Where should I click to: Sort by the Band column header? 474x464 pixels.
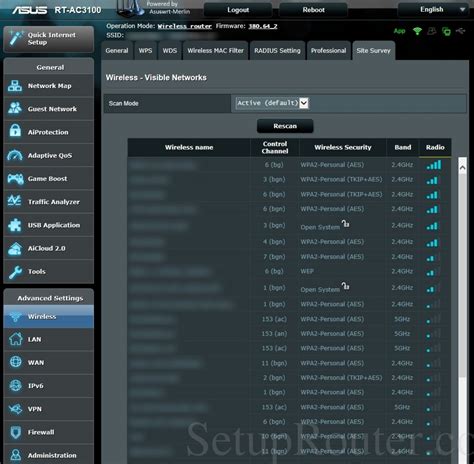tap(403, 147)
